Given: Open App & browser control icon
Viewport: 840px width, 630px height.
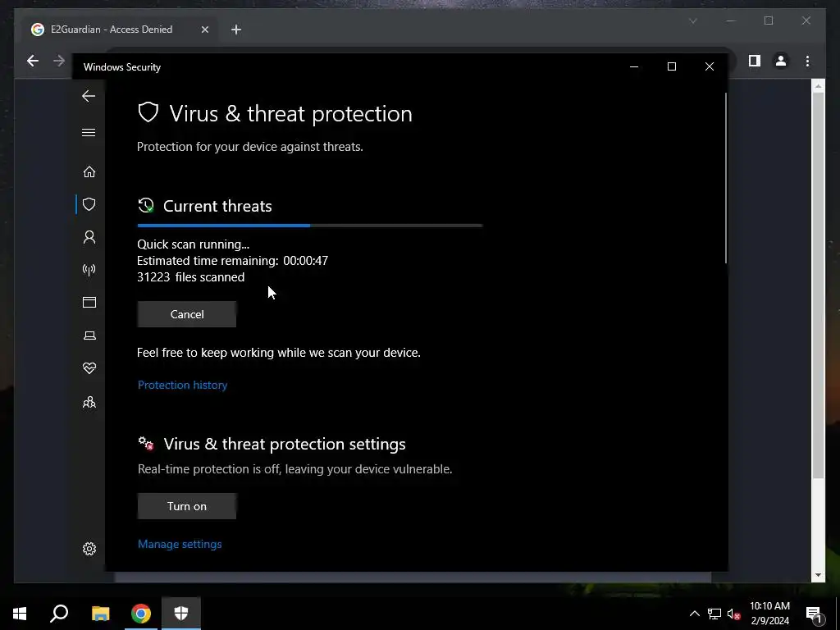Looking at the screenshot, I should [x=89, y=302].
